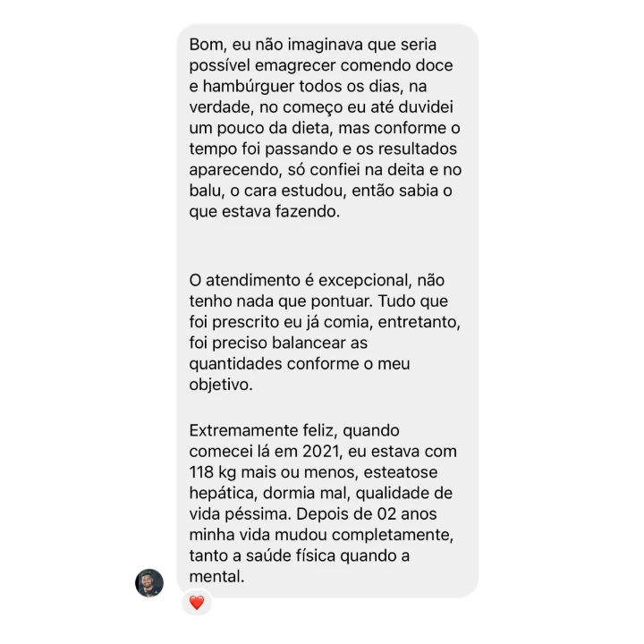Select the paragraph starting "O atendimento é excepcional"

pyautogui.click(x=325, y=332)
